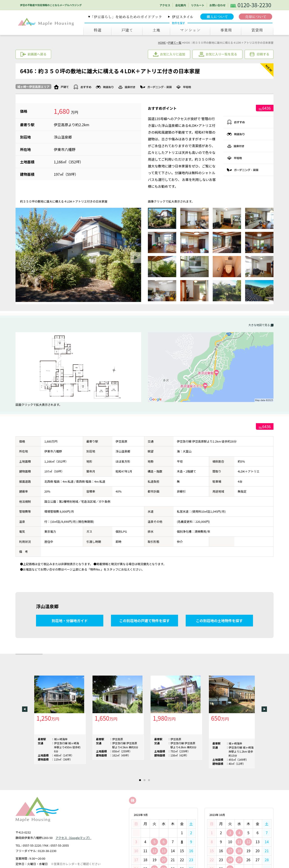
Task: Click 温泉付き icon in recommendation side list
Action: tap(229, 146)
